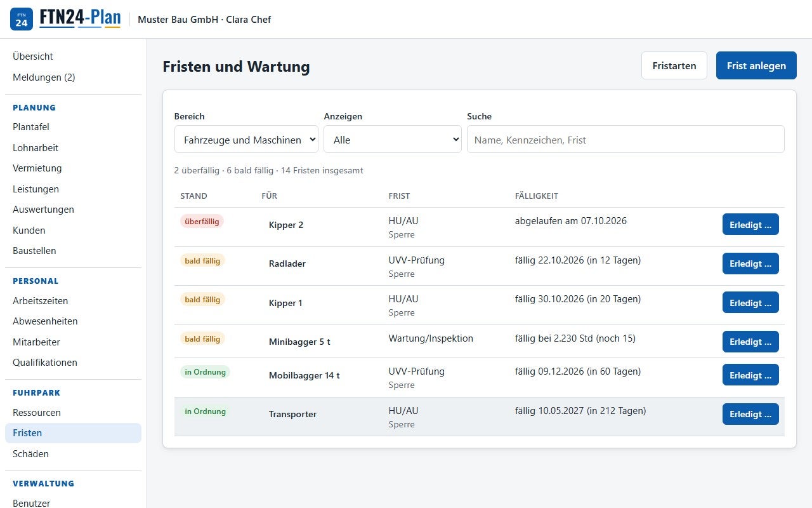
Task: Select Fristen in sidebar
Action: [73, 433]
